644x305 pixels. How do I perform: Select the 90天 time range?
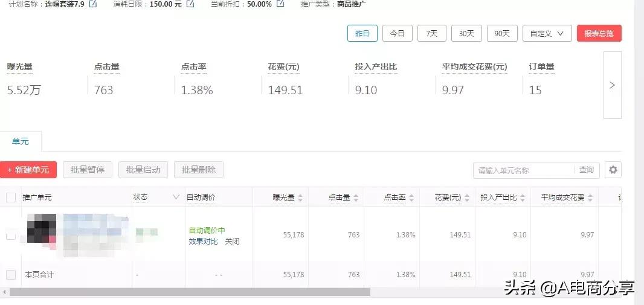(502, 34)
